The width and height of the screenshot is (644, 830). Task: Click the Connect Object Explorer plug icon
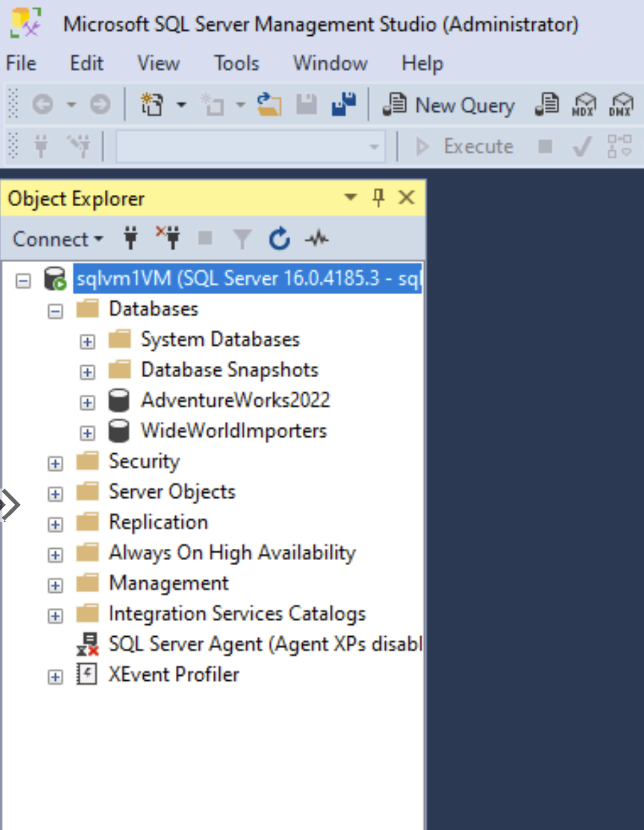(131, 238)
